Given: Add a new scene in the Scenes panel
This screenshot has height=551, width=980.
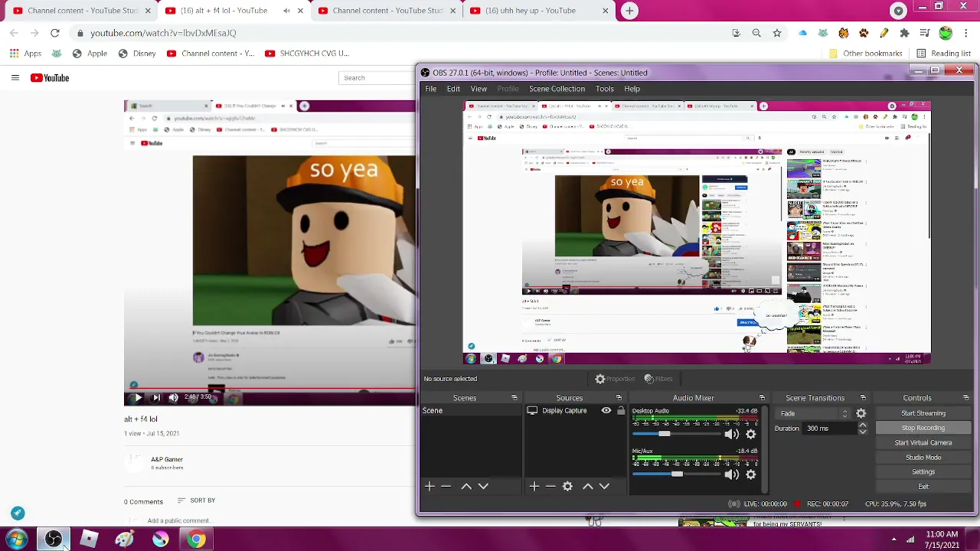Looking at the screenshot, I should [x=430, y=486].
